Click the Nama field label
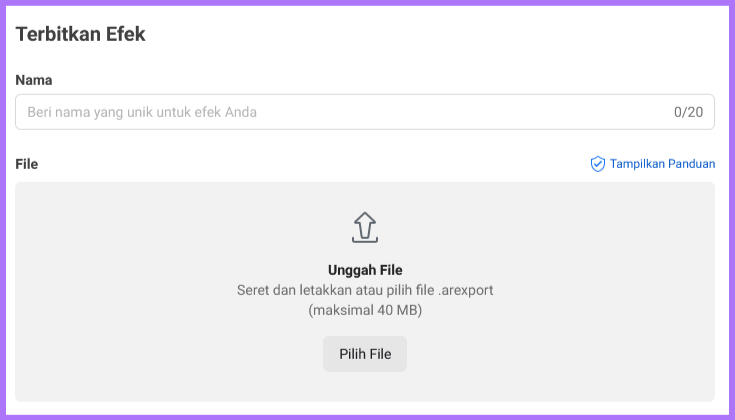 coord(34,80)
